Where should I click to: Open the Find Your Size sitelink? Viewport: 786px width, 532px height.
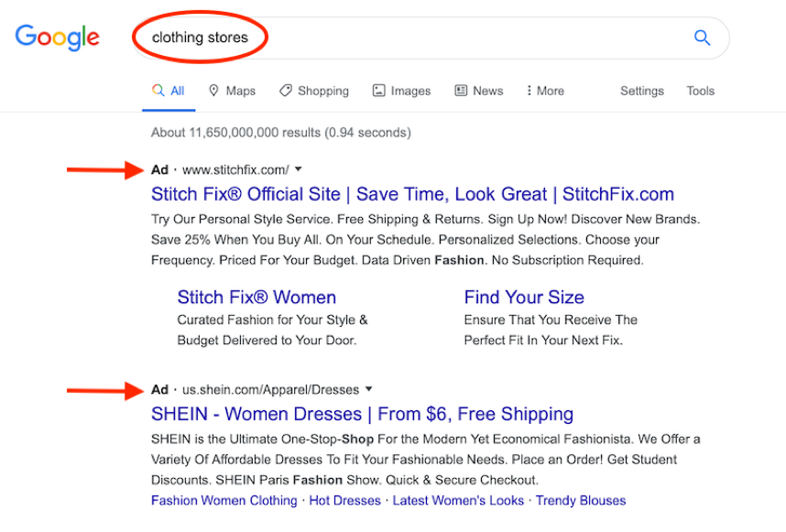click(x=524, y=298)
